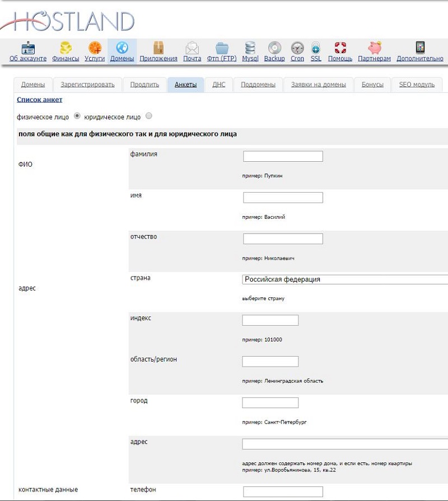This screenshot has width=448, height=501.
Task: Focus the область/регион input field
Action: click(270, 362)
